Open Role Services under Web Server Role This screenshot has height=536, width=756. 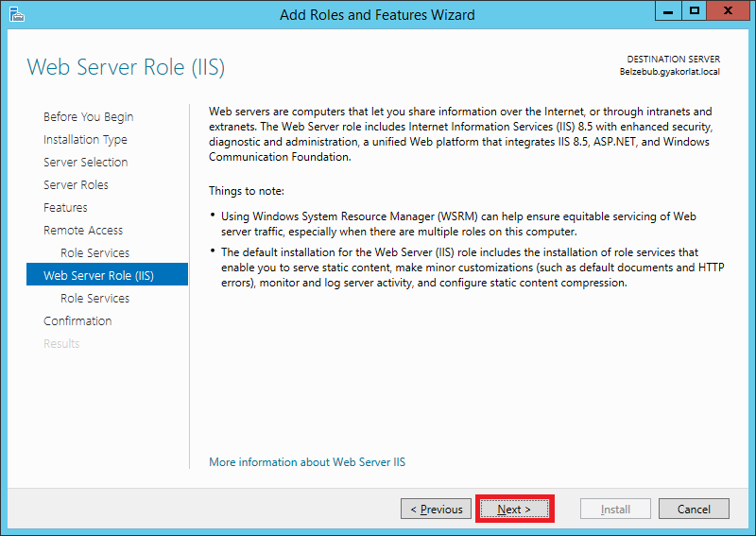tap(95, 298)
